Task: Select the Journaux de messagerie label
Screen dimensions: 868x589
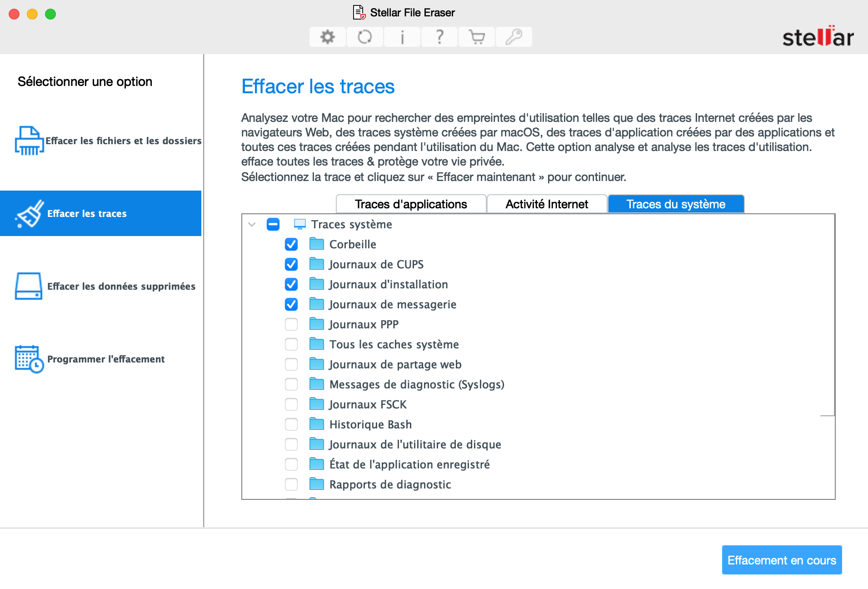Action: click(x=393, y=304)
